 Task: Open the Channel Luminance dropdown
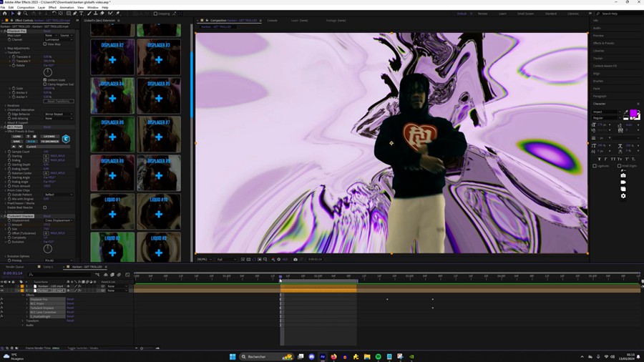click(x=59, y=39)
